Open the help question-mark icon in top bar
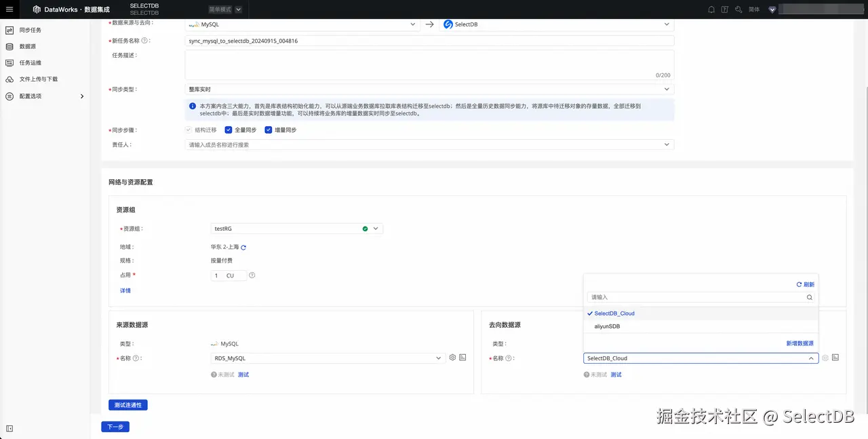This screenshot has width=868, height=439. pyautogui.click(x=724, y=9)
